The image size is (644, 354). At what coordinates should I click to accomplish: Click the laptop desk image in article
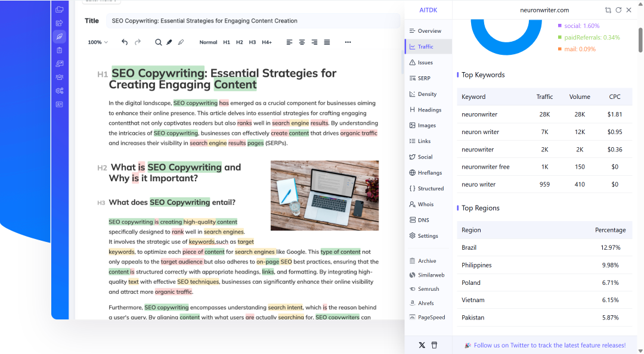(324, 195)
